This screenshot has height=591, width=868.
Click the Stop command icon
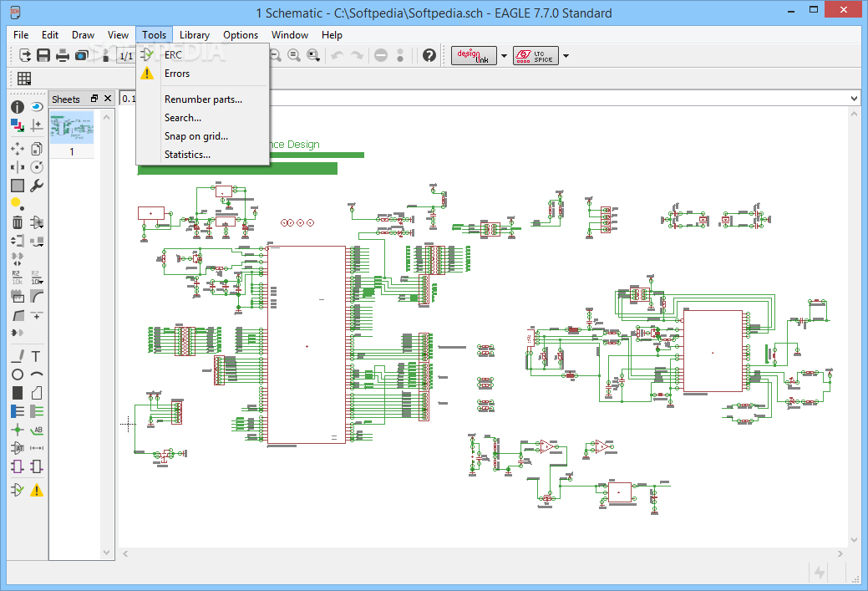[x=381, y=55]
